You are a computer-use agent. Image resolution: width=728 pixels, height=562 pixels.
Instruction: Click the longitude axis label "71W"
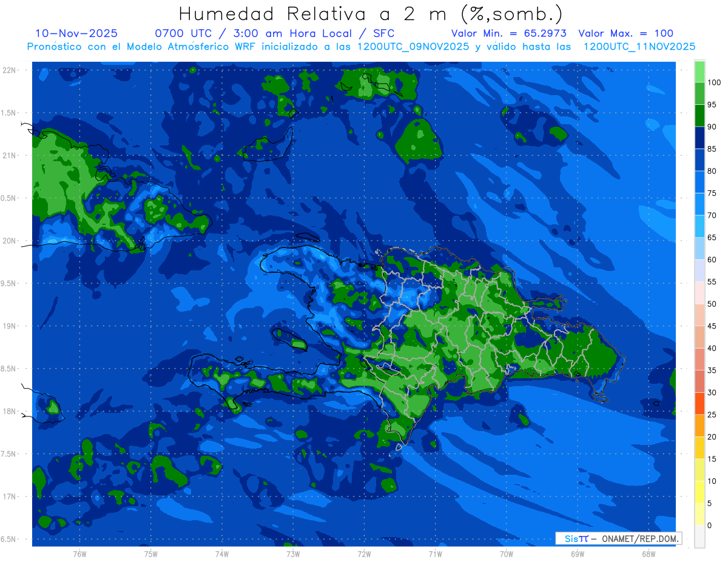click(x=435, y=554)
